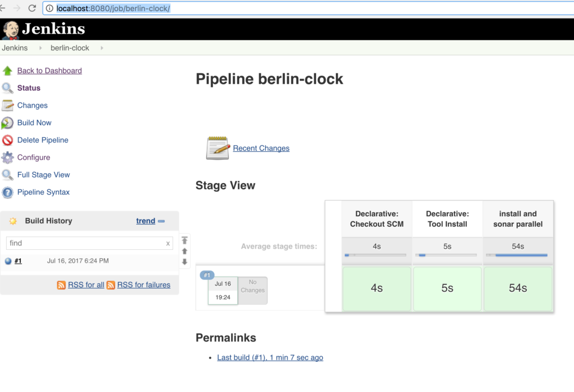The image size is (574, 392).
Task: Click the install and sonar parallel column header
Action: point(518,219)
